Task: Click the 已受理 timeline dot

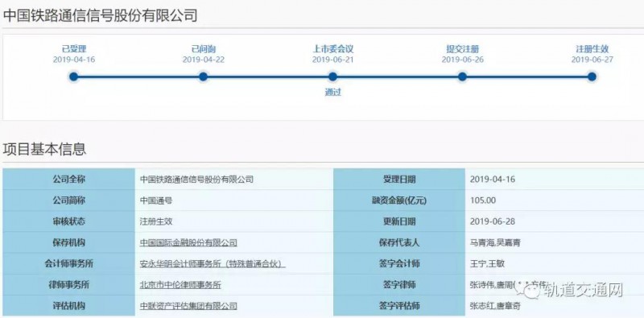Action: (73, 76)
